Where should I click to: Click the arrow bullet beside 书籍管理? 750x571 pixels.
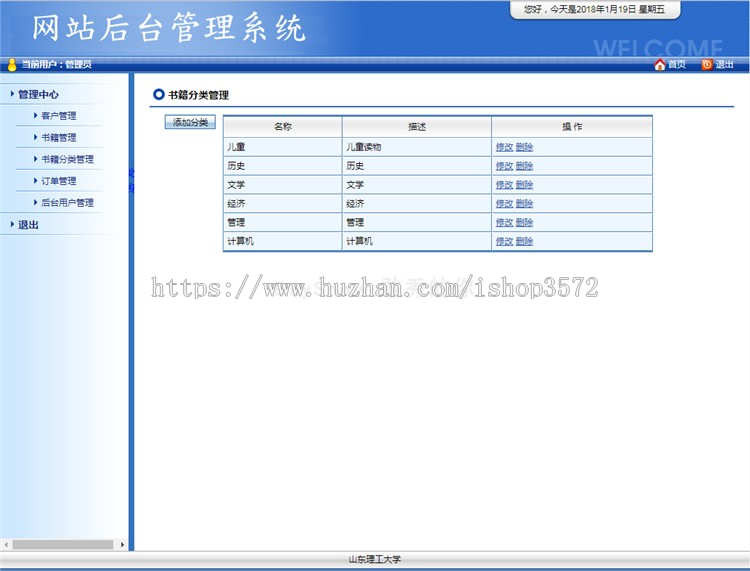pyautogui.click(x=35, y=137)
